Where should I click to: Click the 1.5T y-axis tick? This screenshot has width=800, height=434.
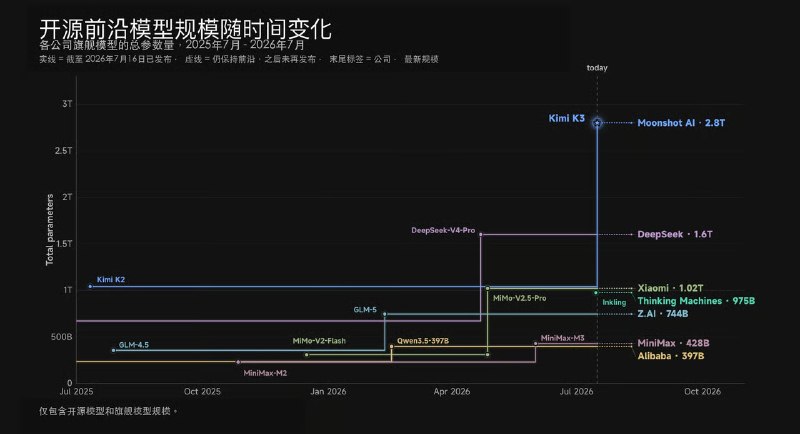coord(64,244)
